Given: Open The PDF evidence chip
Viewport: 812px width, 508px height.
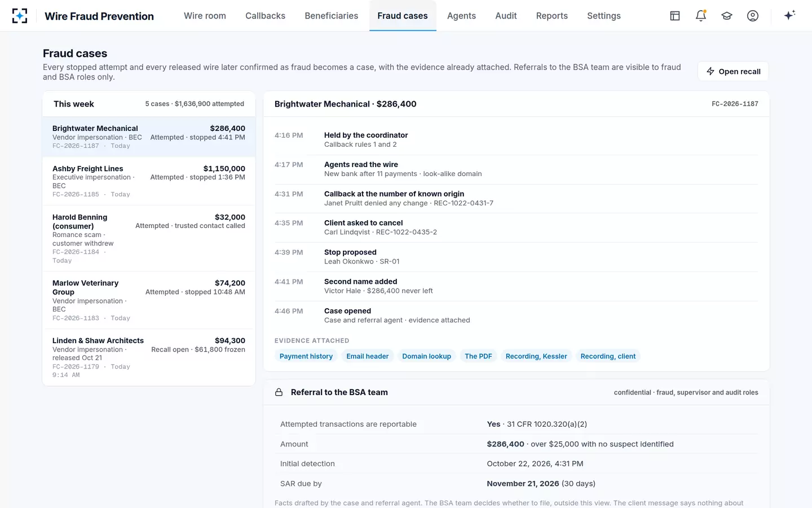Looking at the screenshot, I should 478,356.
